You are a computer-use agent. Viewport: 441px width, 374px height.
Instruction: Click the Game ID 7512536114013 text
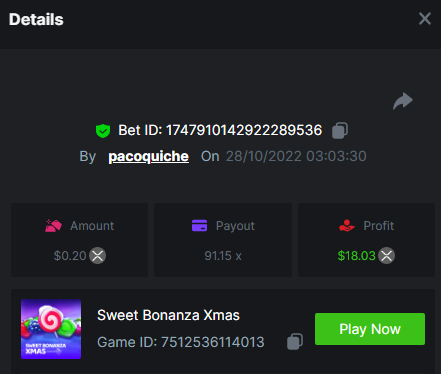click(181, 342)
